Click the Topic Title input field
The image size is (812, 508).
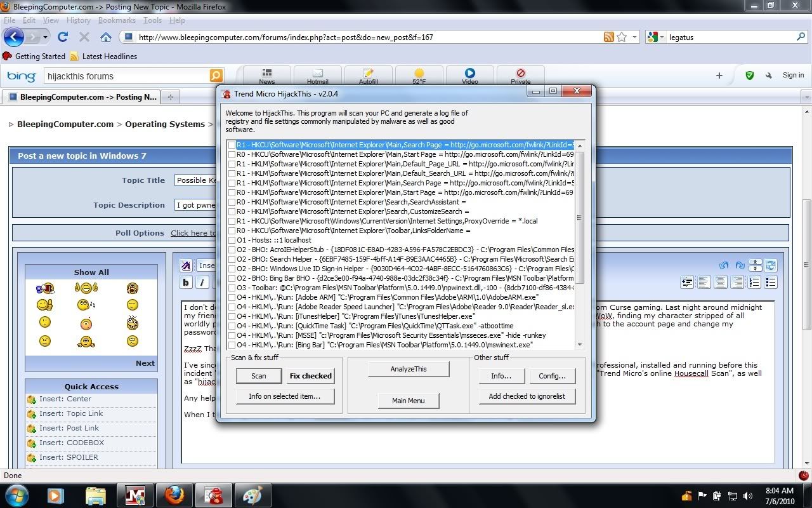tap(195, 180)
